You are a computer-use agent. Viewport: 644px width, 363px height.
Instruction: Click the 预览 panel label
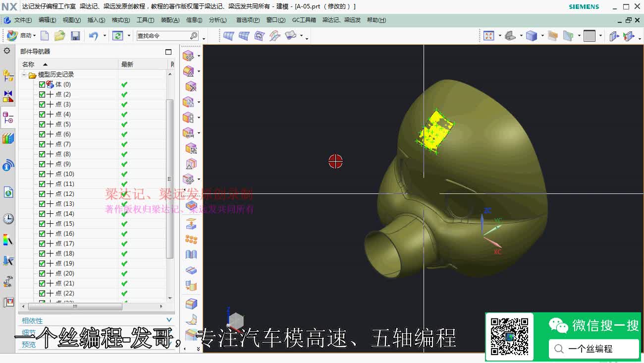(29, 344)
